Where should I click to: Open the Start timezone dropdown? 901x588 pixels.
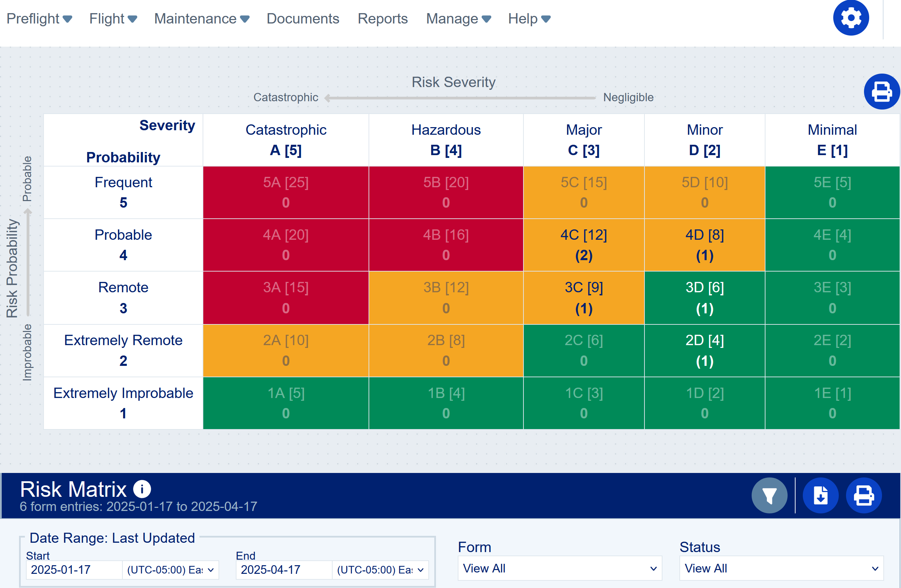click(x=170, y=569)
